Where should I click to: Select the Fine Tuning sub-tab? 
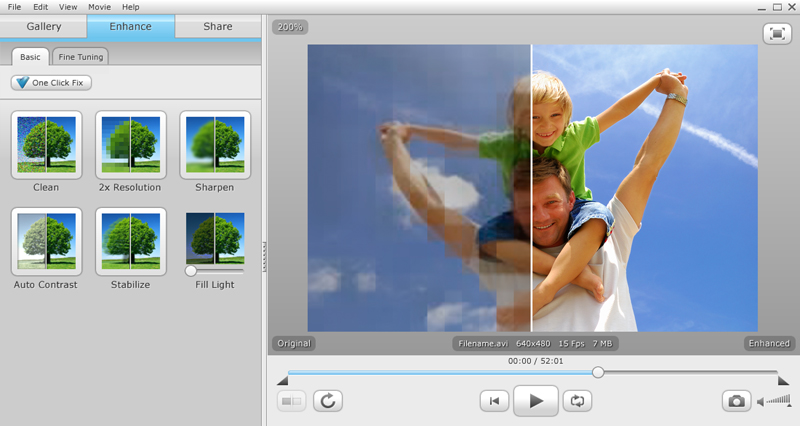click(81, 57)
